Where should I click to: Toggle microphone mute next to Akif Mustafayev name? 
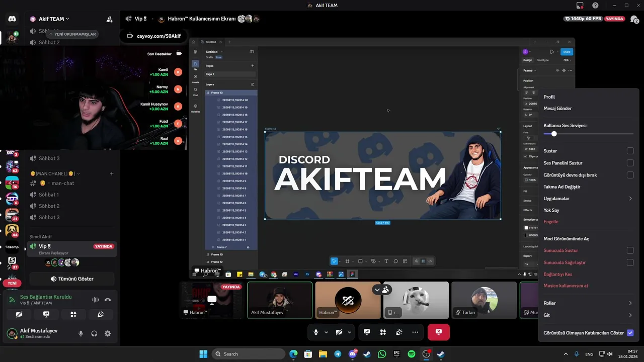click(80, 333)
